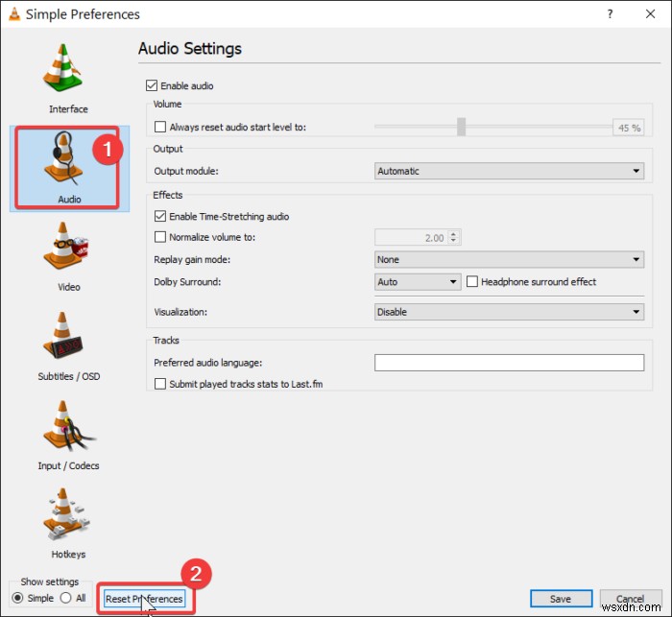The height and width of the screenshot is (617, 672).
Task: Check Always reset audio start level
Action: (160, 127)
